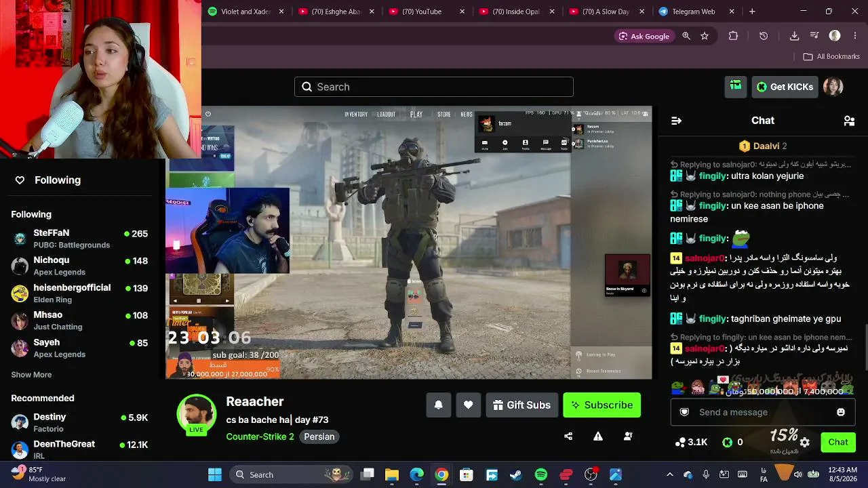Viewport: 868px width, 488px height.
Task: Open Chrome downloads icon
Action: click(x=794, y=36)
